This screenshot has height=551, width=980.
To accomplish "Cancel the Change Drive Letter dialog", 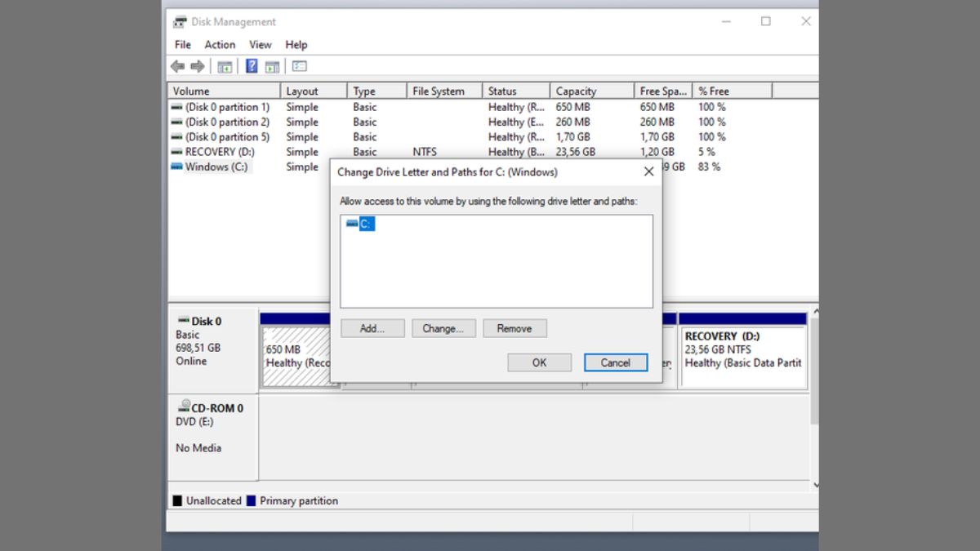I will [616, 362].
